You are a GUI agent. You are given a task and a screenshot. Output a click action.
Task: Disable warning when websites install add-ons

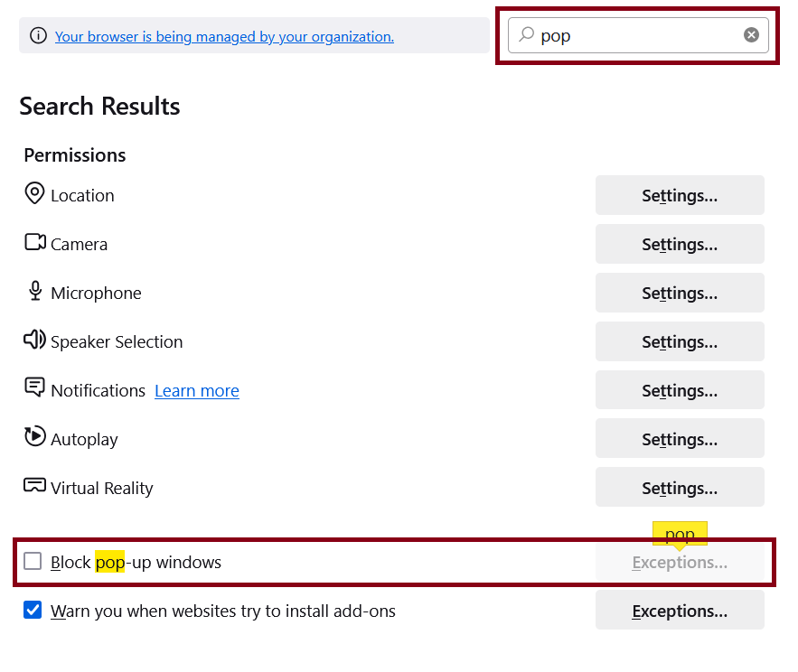click(x=33, y=610)
